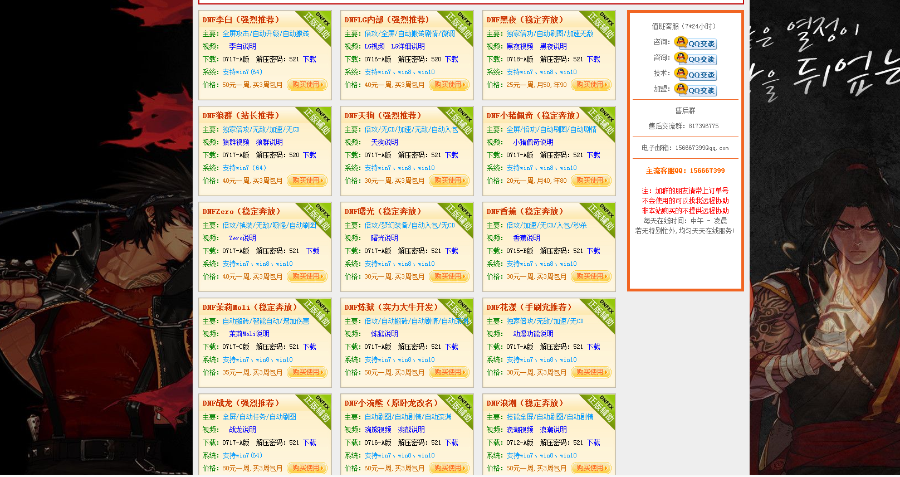Click the topmost QQ交谈 penguin icon
The height and width of the screenshot is (477, 900).
pyautogui.click(x=696, y=43)
